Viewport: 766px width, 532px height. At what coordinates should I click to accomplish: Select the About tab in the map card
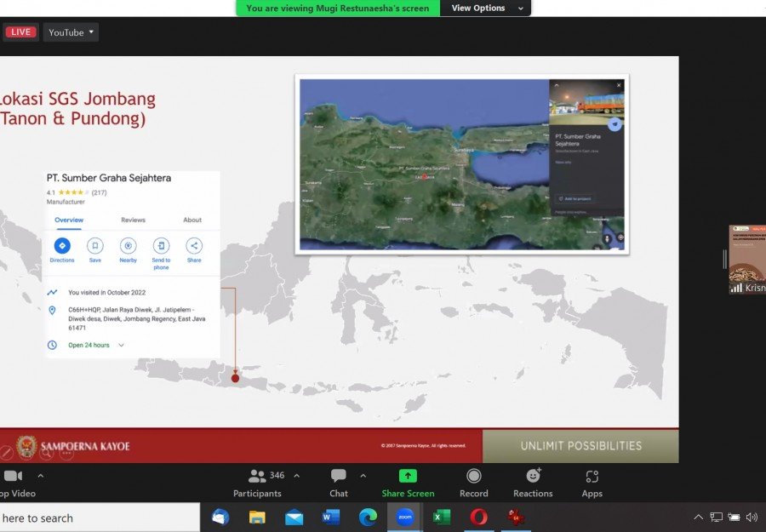pyautogui.click(x=192, y=220)
